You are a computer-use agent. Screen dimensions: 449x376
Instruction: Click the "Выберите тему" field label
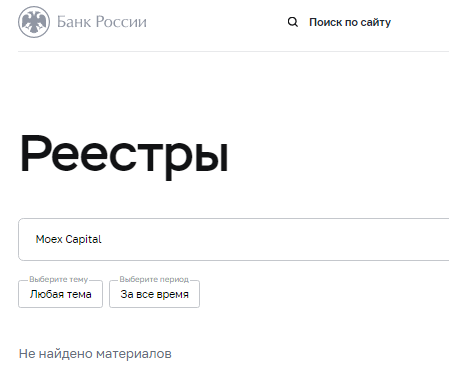click(59, 279)
